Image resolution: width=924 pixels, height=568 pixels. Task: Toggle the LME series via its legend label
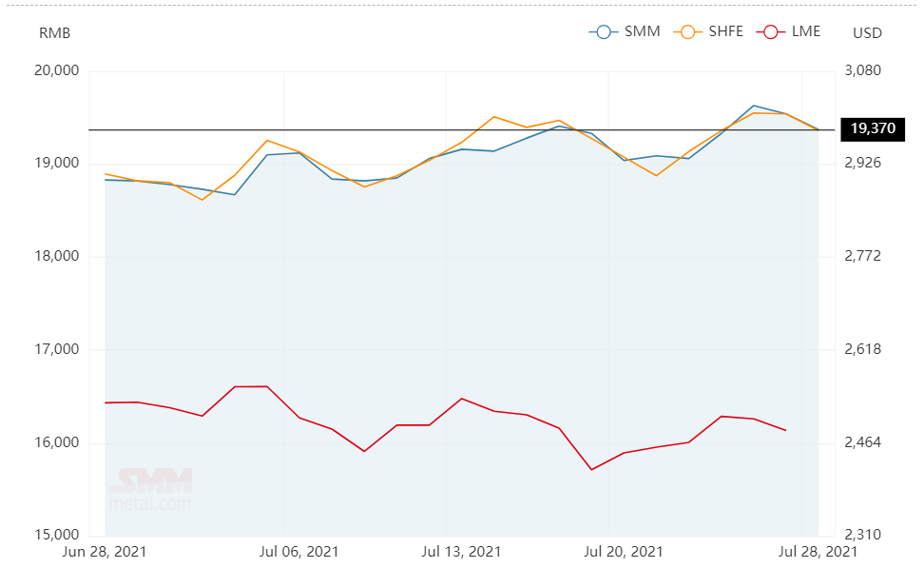(805, 31)
